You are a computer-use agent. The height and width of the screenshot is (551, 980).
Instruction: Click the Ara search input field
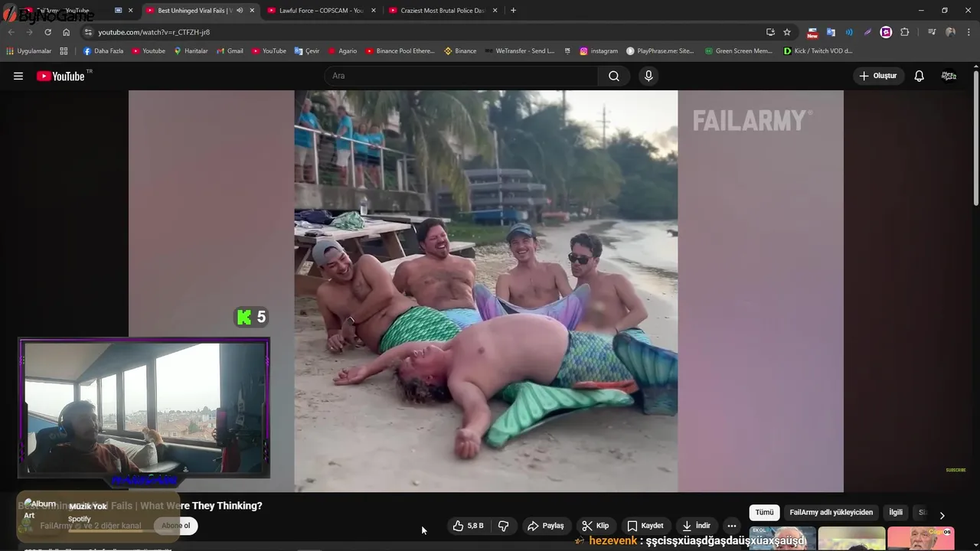[461, 76]
